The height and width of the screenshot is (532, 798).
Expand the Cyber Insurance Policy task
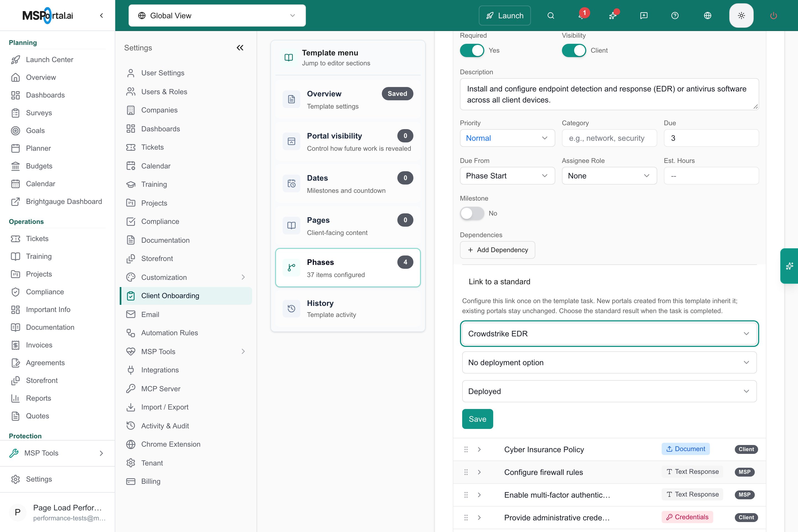(479, 449)
